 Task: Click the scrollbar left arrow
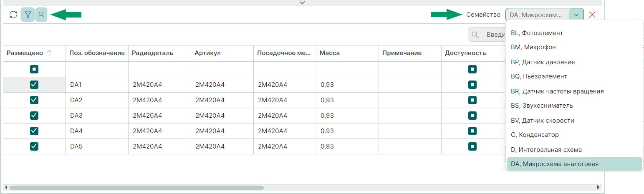point(6,188)
